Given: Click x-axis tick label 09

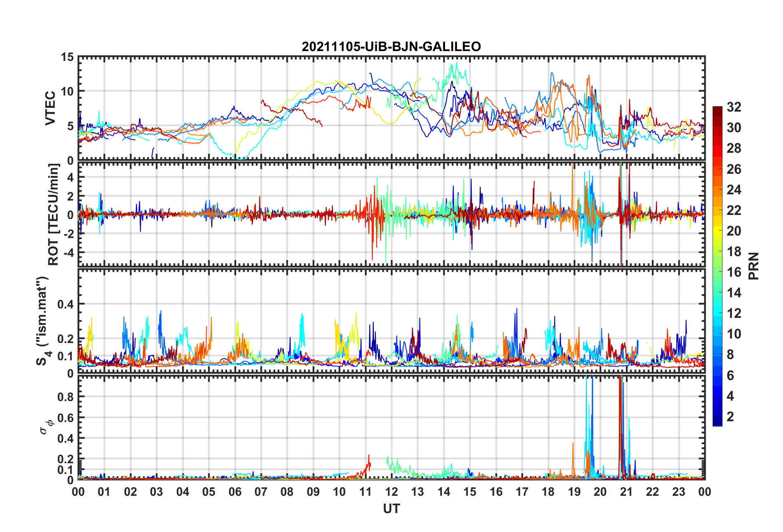Looking at the screenshot, I should pyautogui.click(x=313, y=492).
